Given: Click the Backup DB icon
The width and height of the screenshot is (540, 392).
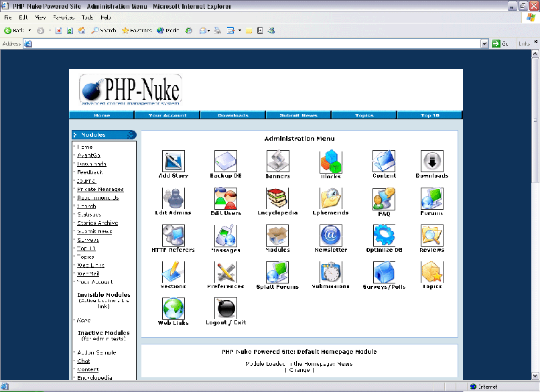Looking at the screenshot, I should tap(225, 161).
